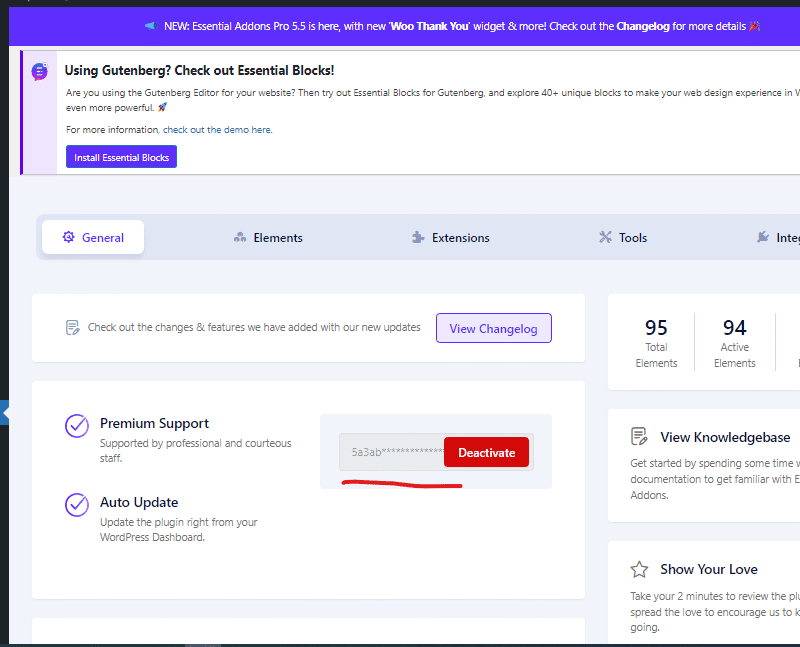The width and height of the screenshot is (800, 647).
Task: Click the Show Your Love heading
Action: point(709,569)
